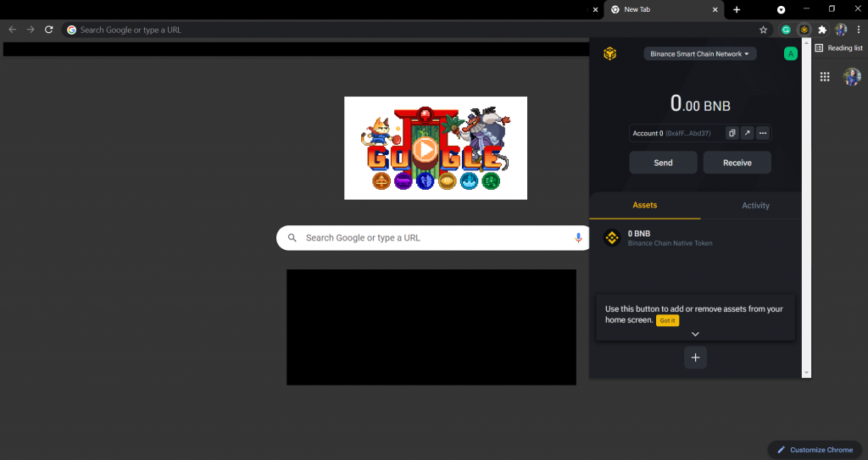Open the Binance Smart Chain Network dropdown
868x460 pixels.
699,53
